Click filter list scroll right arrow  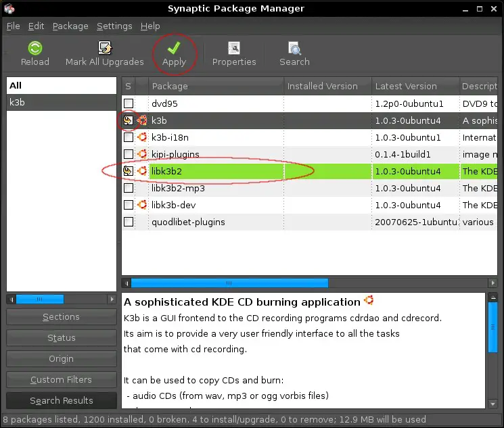[x=112, y=300]
